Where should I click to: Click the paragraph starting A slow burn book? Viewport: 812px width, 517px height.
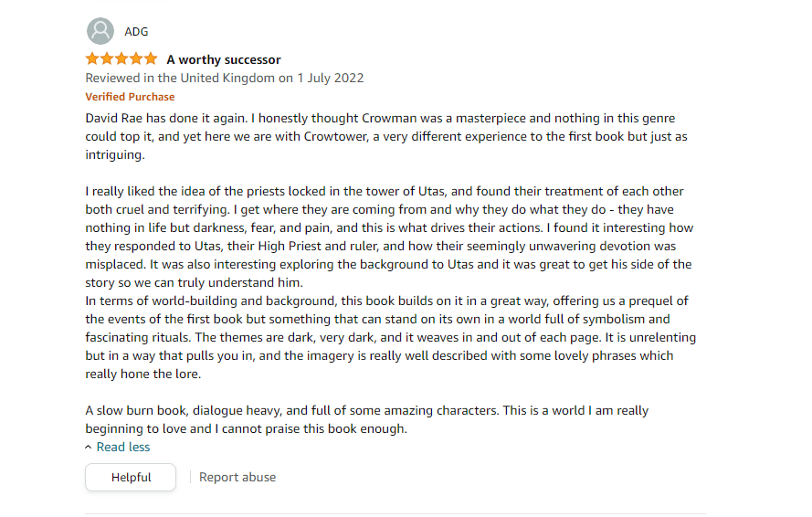point(365,419)
